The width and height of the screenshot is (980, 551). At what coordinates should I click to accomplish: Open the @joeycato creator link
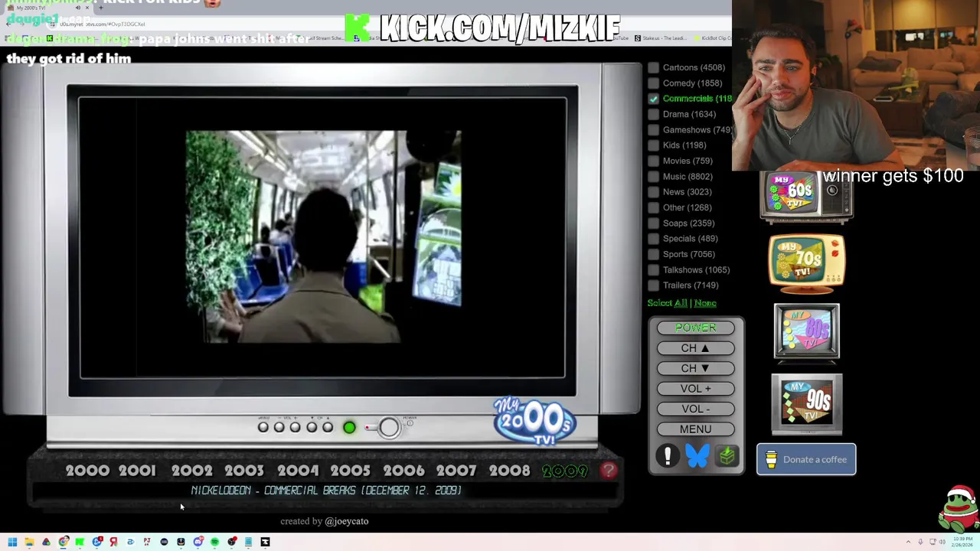[x=346, y=521]
